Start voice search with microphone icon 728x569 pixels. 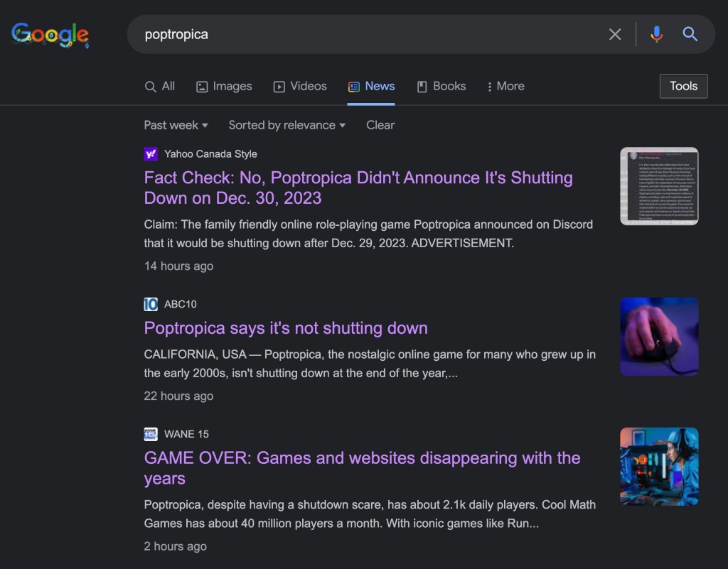656,34
